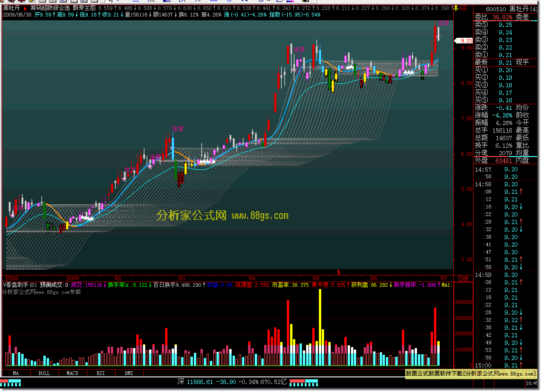
Task: Open the 股票公式股票软件下载 banner link
Action: 471,373
